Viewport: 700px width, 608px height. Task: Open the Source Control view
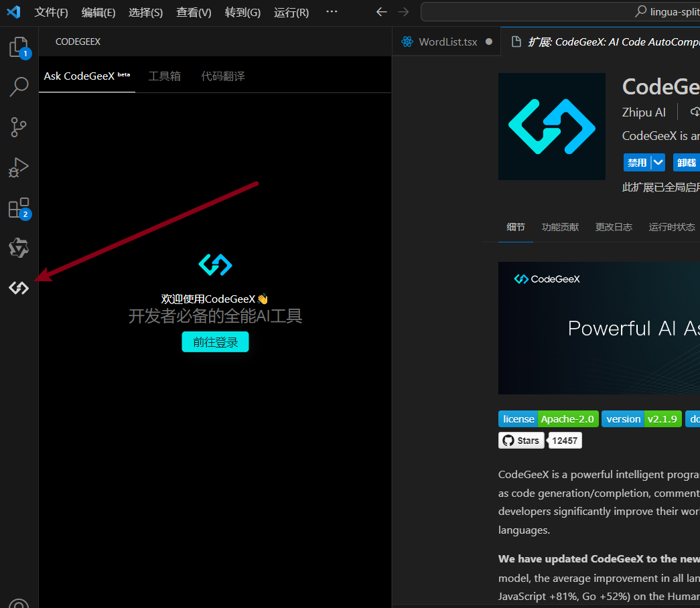19,127
